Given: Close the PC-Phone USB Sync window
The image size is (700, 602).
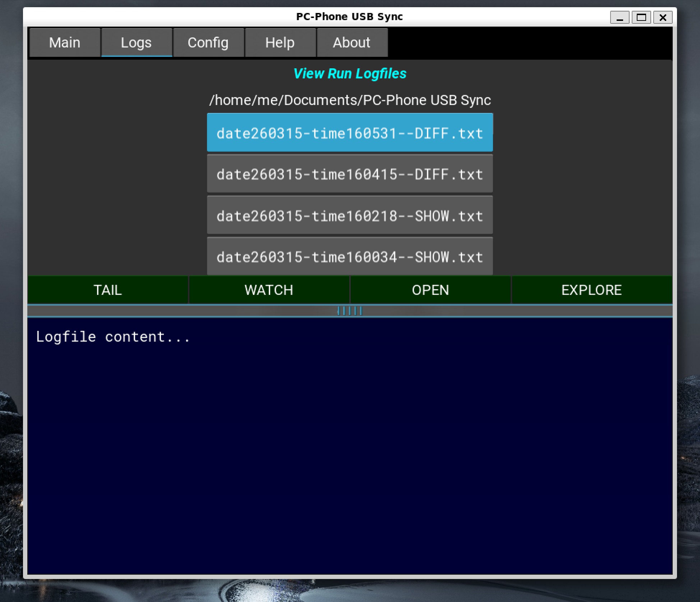Looking at the screenshot, I should 663,17.
